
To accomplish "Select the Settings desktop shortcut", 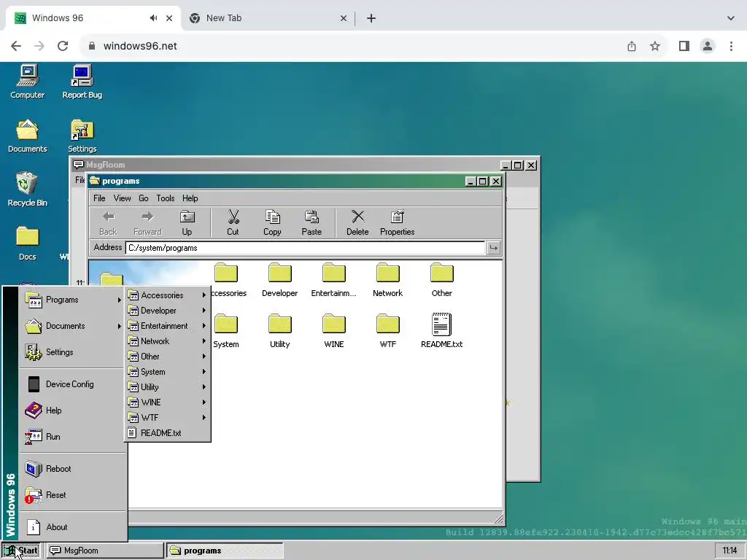I will [82, 136].
